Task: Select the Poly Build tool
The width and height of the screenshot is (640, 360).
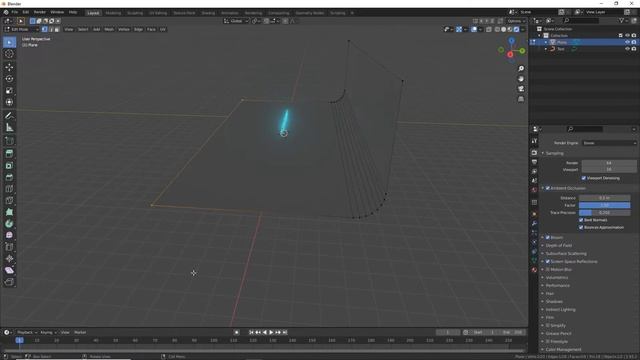Action: point(9,212)
